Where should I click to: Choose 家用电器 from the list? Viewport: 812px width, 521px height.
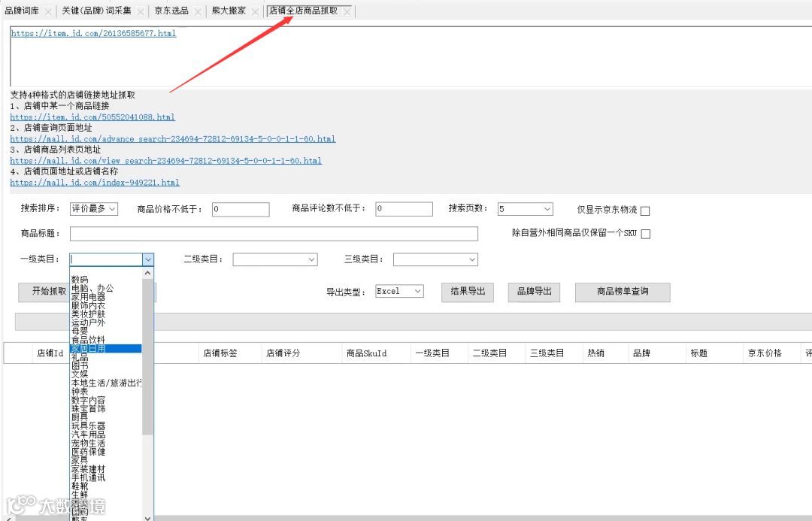pyautogui.click(x=88, y=297)
